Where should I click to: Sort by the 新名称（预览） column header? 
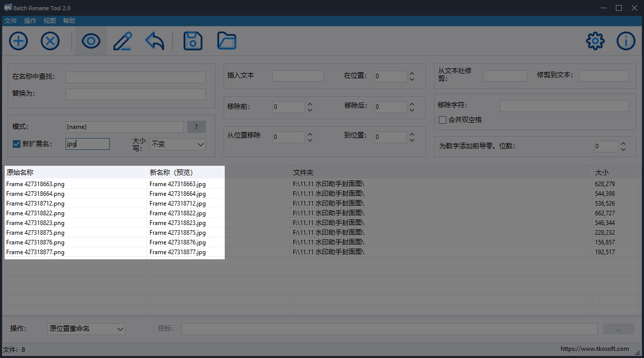[x=218, y=172]
